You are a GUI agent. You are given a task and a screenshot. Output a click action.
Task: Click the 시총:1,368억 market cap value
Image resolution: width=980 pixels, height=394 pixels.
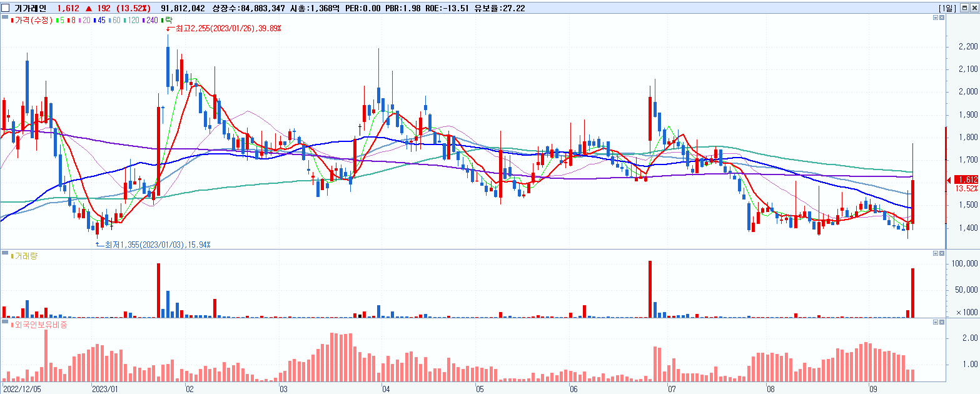[x=314, y=8]
